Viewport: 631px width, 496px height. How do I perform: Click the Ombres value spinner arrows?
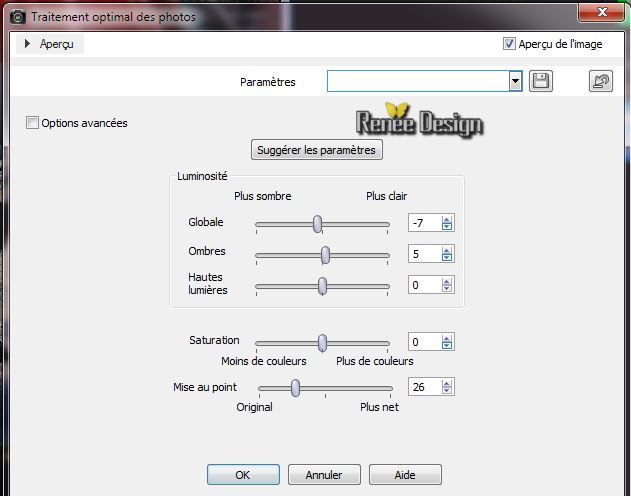click(447, 254)
